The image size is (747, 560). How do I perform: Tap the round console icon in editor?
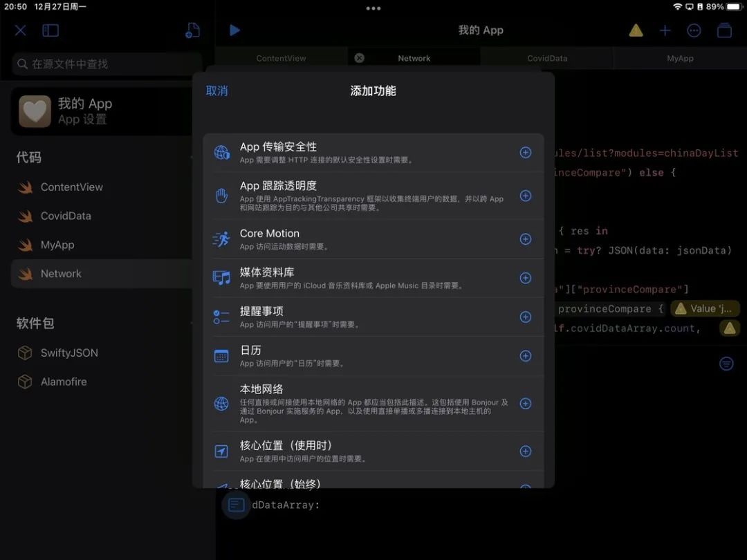(726, 364)
